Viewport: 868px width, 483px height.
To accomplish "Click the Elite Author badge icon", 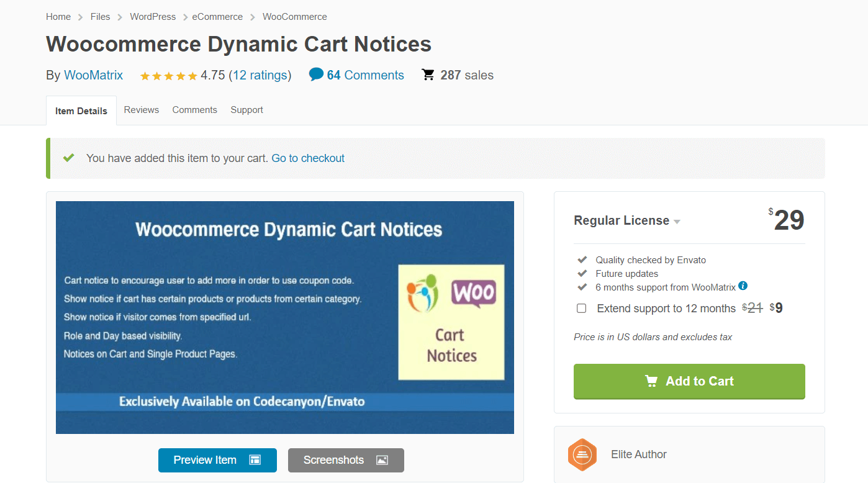I will [582, 454].
